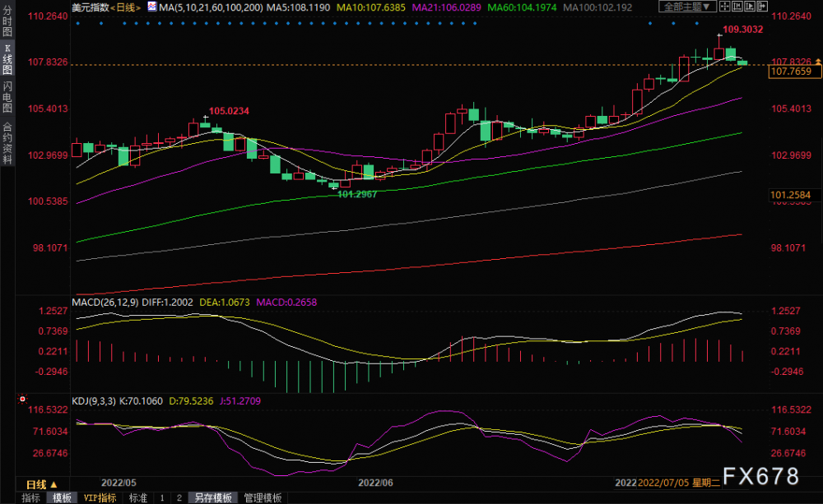Click the MACD(26,12,9) parameter label
The image size is (823, 504).
[x=105, y=302]
